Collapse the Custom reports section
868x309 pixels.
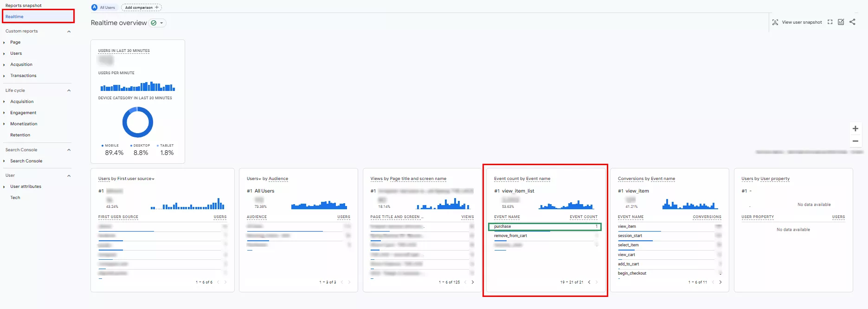69,31
